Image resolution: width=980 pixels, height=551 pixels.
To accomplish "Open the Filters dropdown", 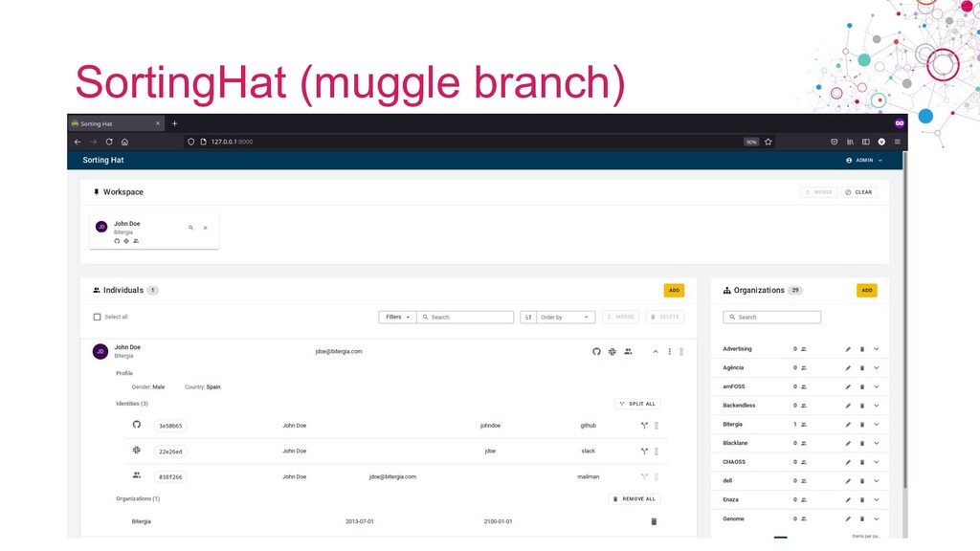I will click(x=397, y=317).
